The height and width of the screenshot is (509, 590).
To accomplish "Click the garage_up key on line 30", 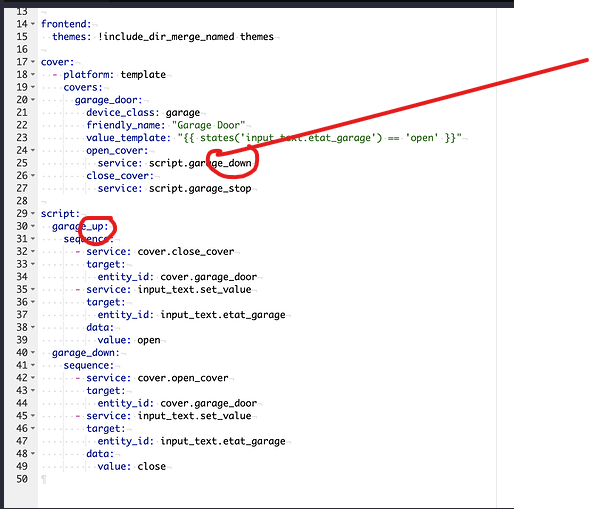I will pyautogui.click(x=80, y=226).
